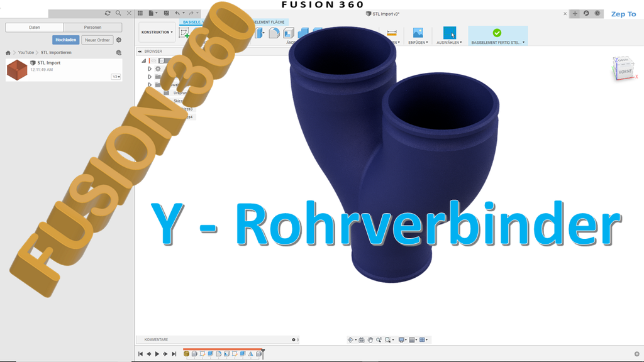Click STL Importieren breadcrumb

56,53
